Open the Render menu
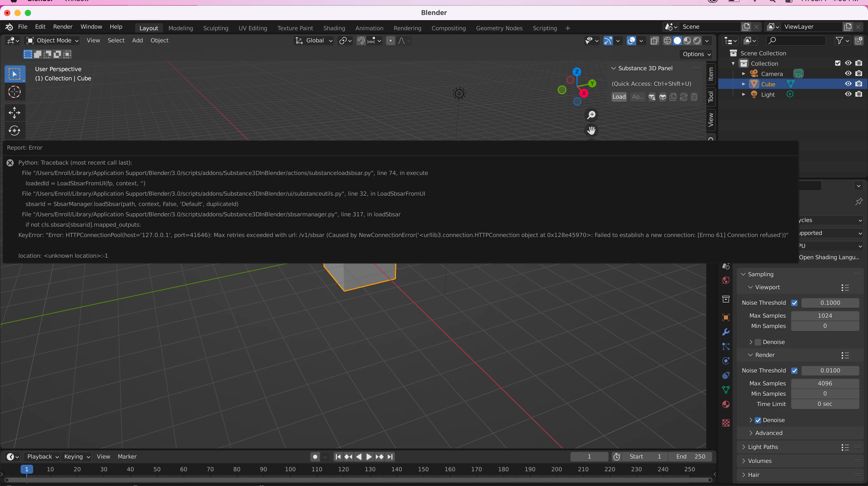Viewport: 868px width, 486px height. [x=63, y=27]
